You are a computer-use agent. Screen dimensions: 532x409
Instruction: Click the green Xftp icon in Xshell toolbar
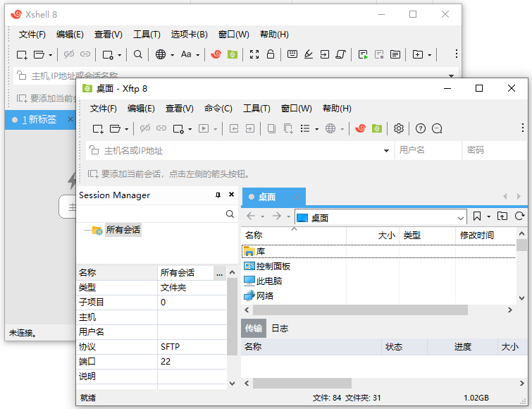click(x=232, y=54)
